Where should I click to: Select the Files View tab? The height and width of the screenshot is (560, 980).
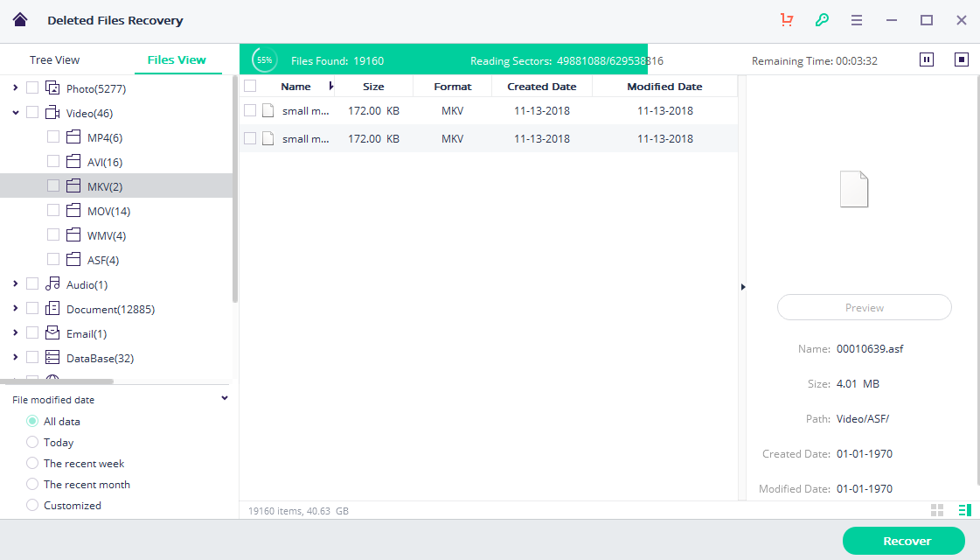pyautogui.click(x=177, y=60)
